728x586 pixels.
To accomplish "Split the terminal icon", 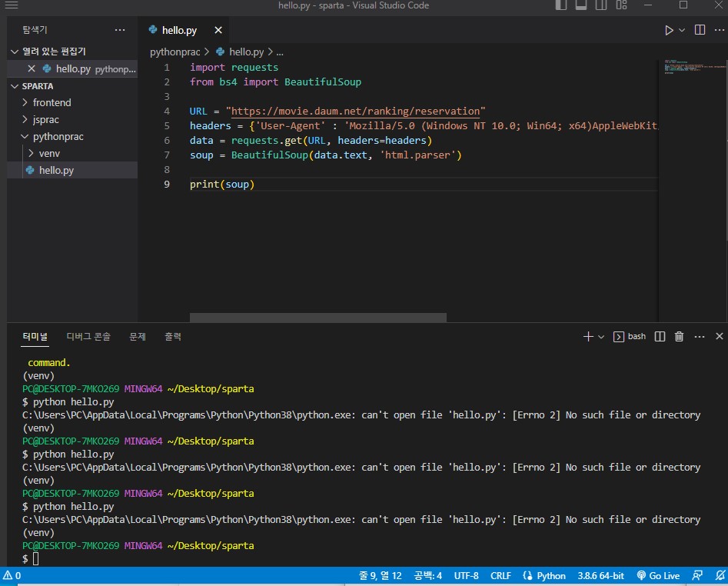I will click(660, 337).
